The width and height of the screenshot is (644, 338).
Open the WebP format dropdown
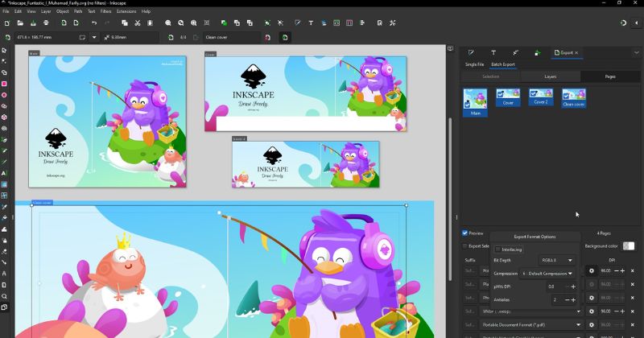[531, 311]
